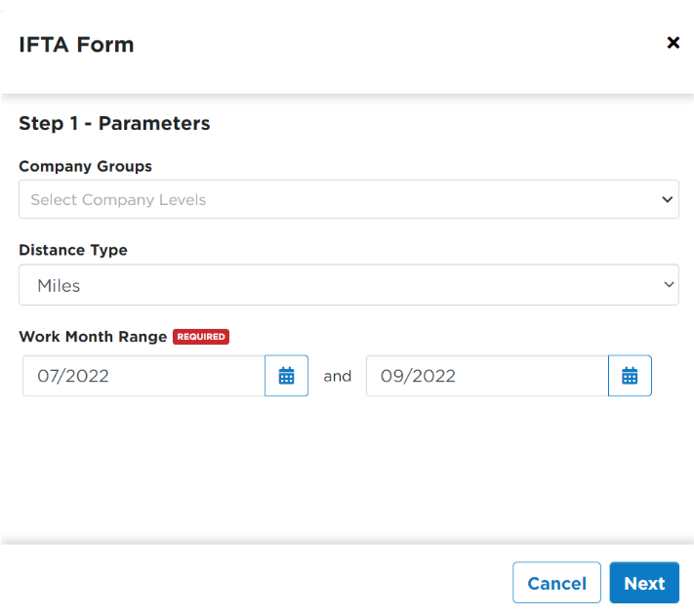Click the IFTA Form title text
Screen dimensions: 694x616
[76, 45]
